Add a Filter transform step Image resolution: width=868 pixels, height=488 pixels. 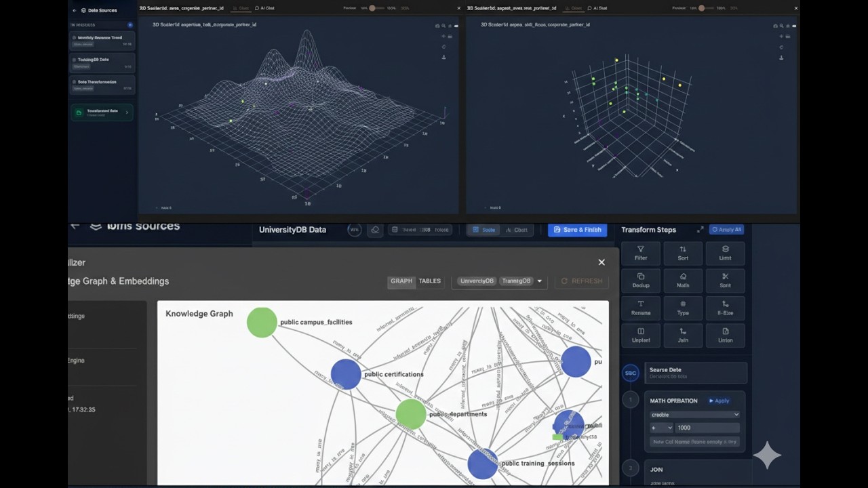tap(641, 253)
